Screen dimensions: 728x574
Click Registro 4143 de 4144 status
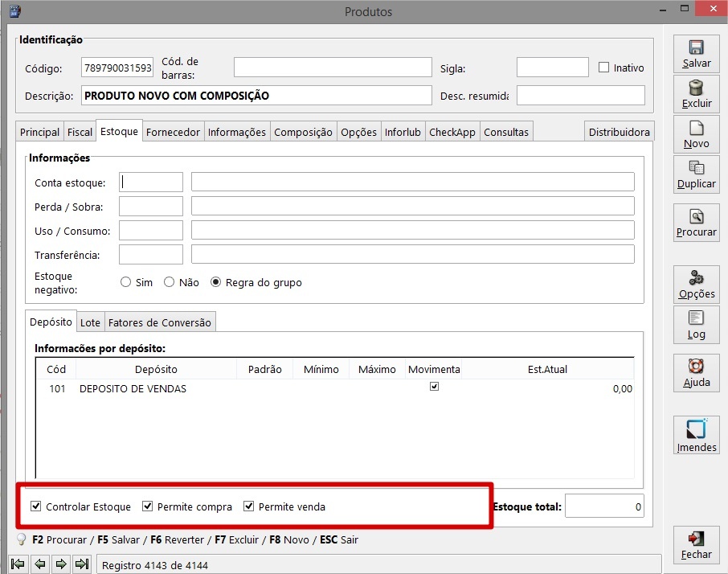154,565
